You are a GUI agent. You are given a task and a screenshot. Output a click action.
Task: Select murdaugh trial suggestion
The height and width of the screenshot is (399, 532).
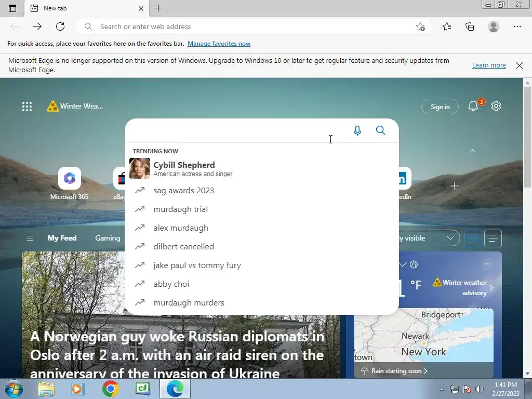tap(262, 209)
